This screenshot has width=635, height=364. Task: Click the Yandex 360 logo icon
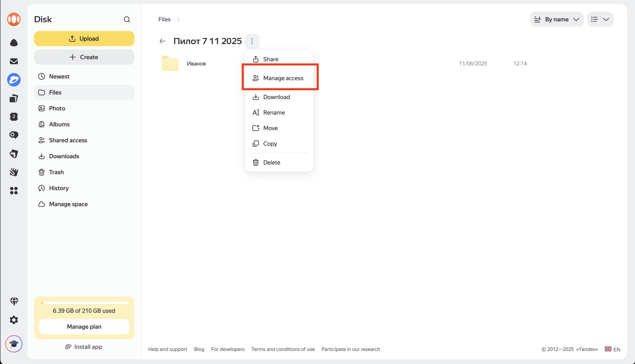coord(14,19)
